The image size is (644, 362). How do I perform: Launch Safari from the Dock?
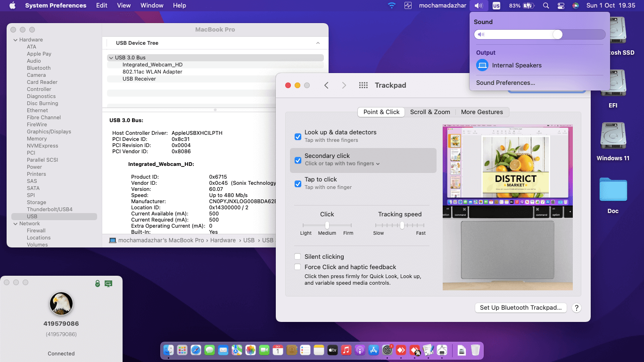196,350
